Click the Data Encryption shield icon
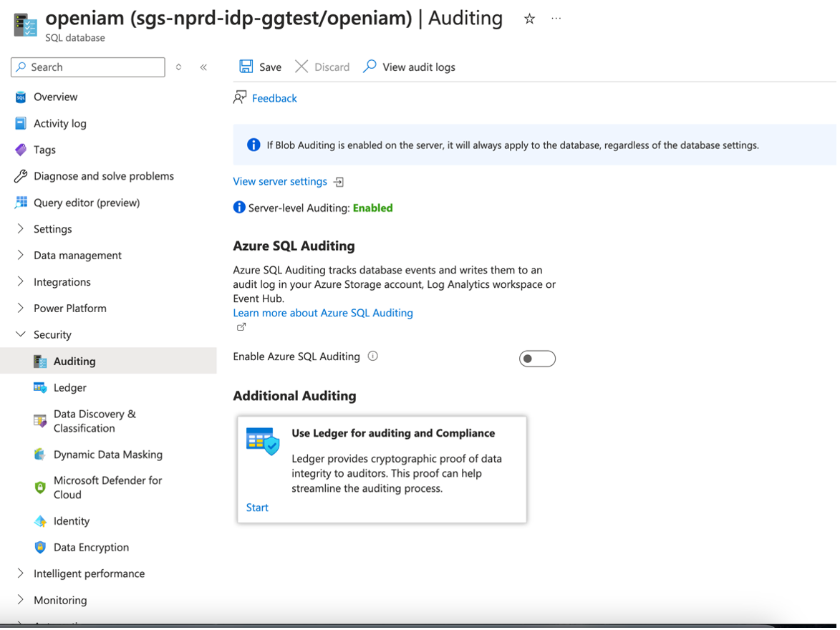The image size is (840, 630). [40, 548]
